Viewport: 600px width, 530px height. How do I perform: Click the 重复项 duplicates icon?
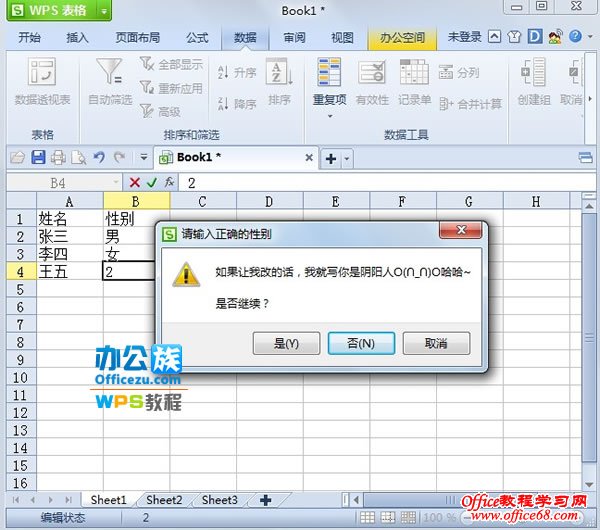(x=329, y=72)
